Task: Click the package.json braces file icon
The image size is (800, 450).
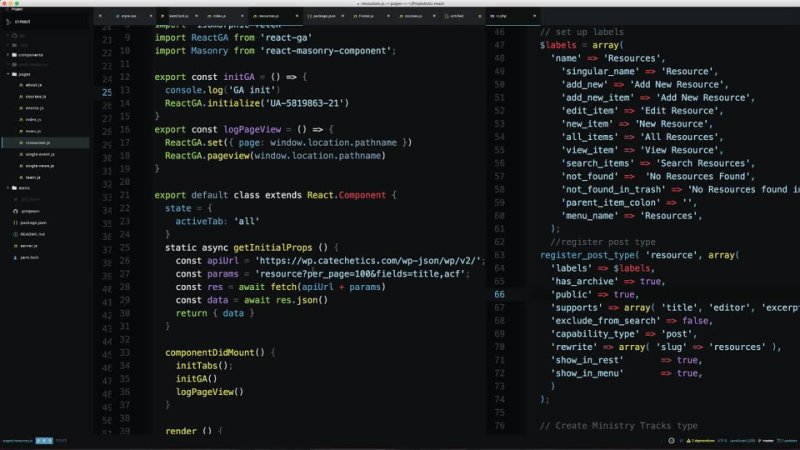Action: [x=15, y=222]
